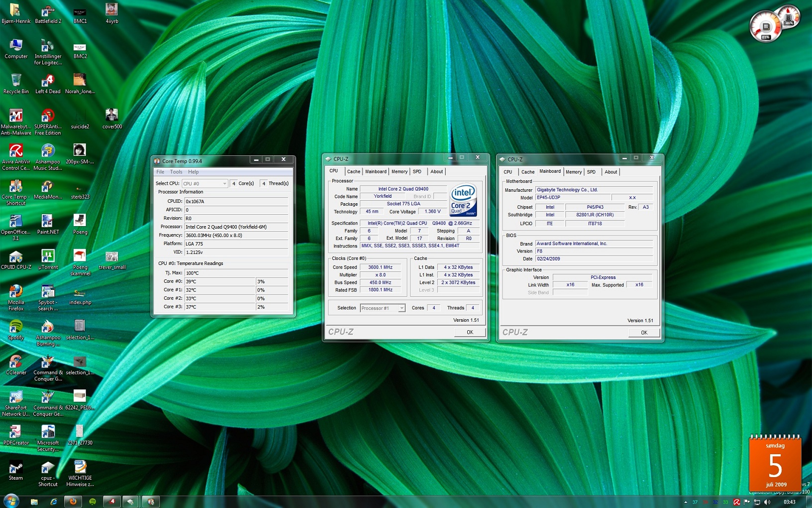Click the Windows Start orb
The width and height of the screenshot is (812, 508).
tap(11, 501)
